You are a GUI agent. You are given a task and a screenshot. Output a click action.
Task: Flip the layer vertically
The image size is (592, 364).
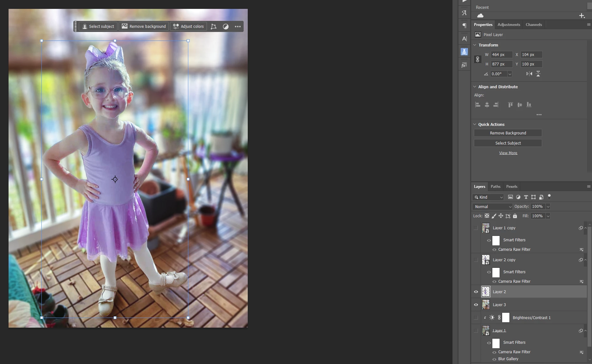[538, 74]
